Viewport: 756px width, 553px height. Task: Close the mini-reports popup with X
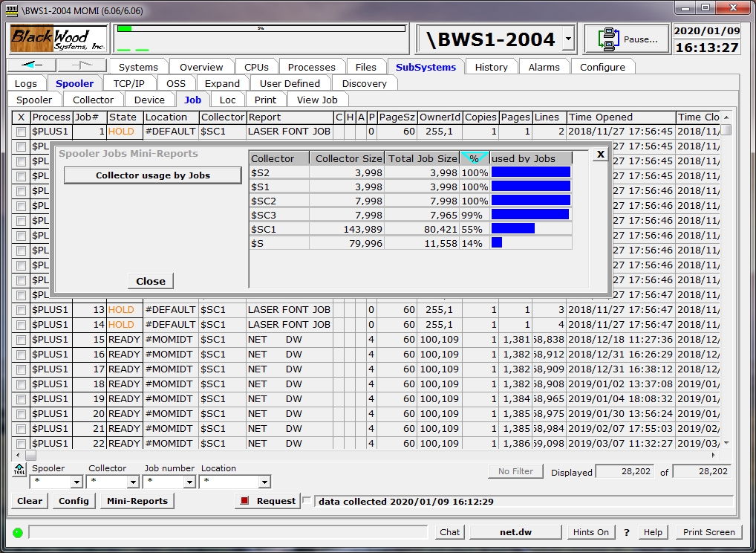tap(600, 154)
